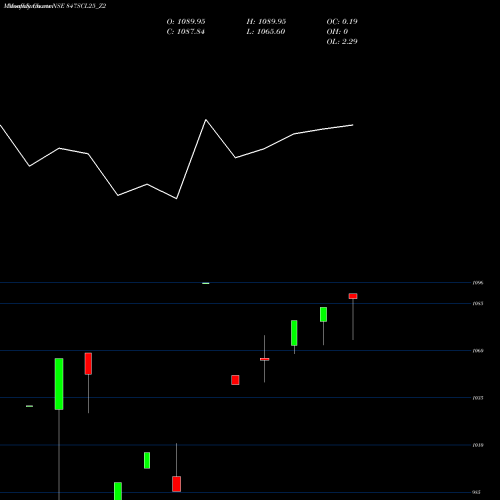Select the green candle just left of the last red candle
Screen dimensions: 500x500
click(x=323, y=314)
